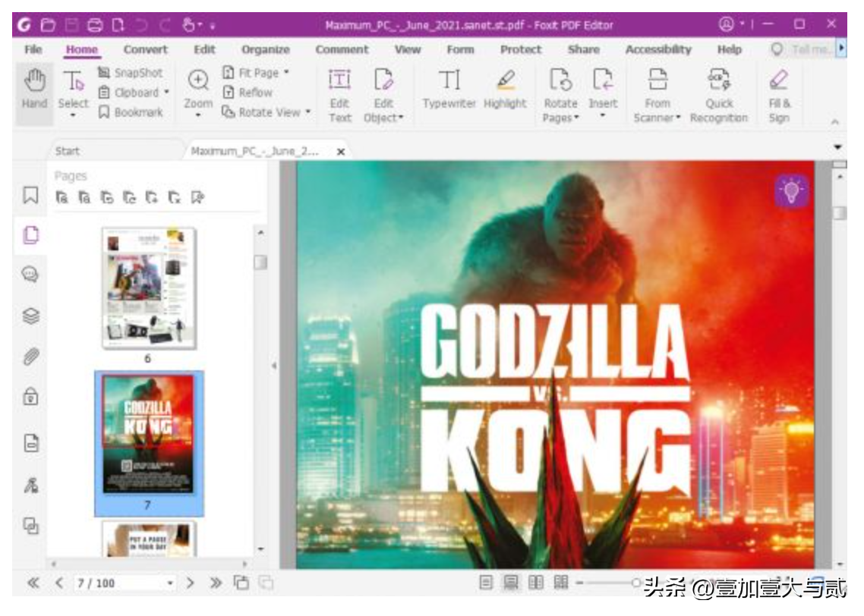This screenshot has width=864, height=616.
Task: Expand the Select tool dropdown arrow
Action: (x=73, y=115)
